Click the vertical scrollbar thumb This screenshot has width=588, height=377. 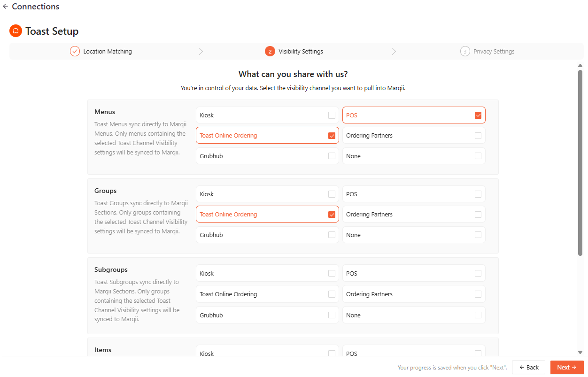tap(580, 162)
